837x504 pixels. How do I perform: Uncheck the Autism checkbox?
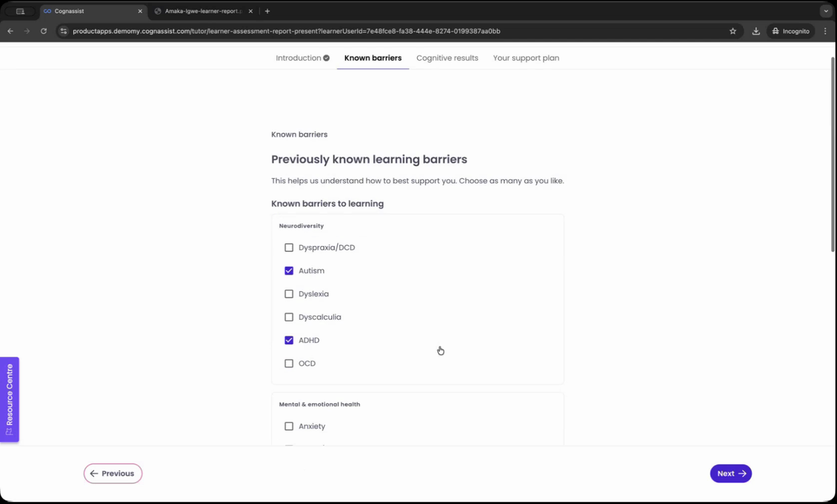pos(289,271)
